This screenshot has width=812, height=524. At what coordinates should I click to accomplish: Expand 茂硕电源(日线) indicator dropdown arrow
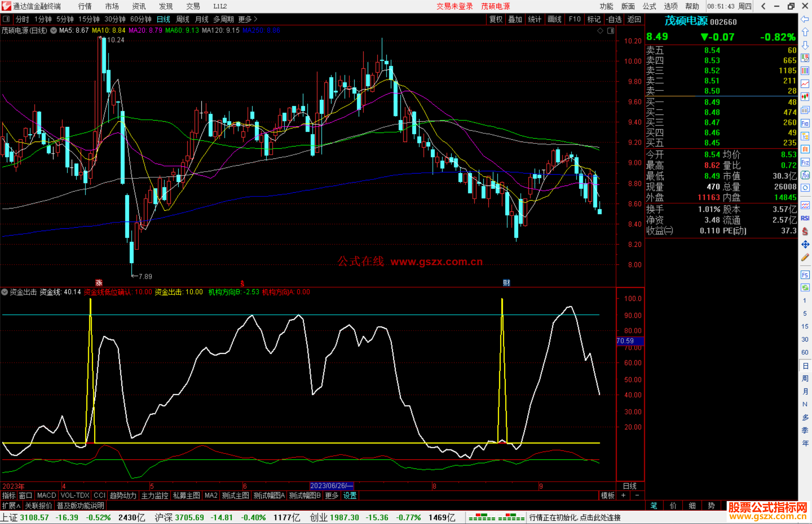click(54, 30)
